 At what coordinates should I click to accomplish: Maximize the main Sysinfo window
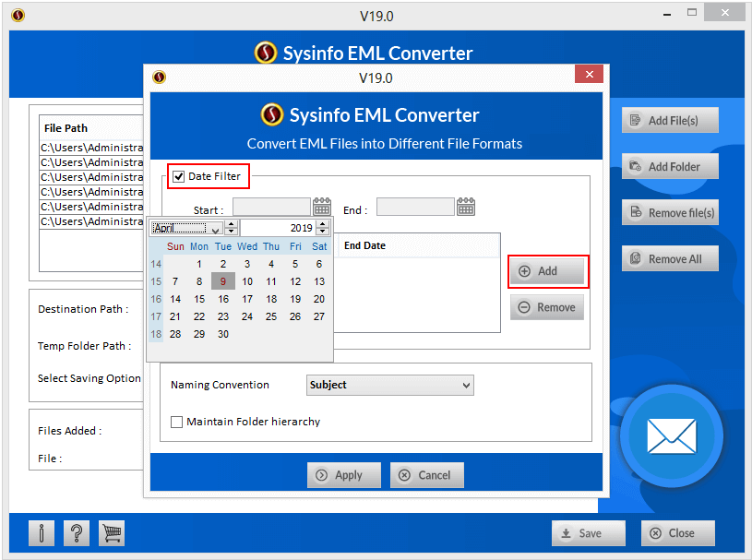[692, 13]
